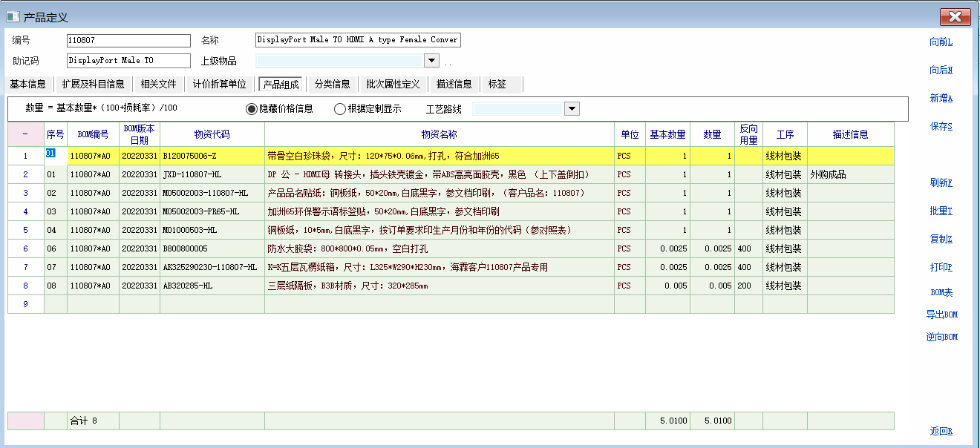980x448 pixels.
Task: Expand the 上级物品 dropdown
Action: pyautogui.click(x=431, y=60)
